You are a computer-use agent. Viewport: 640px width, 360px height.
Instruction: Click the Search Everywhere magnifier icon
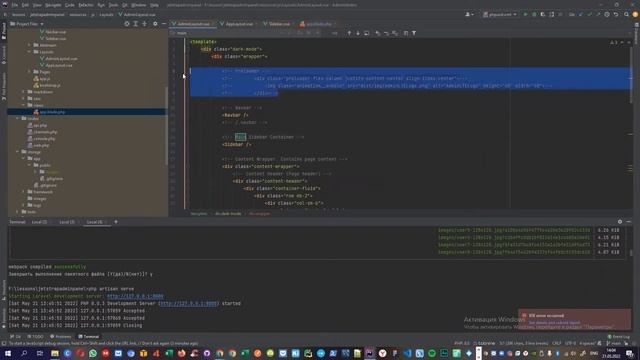[x=626, y=14]
